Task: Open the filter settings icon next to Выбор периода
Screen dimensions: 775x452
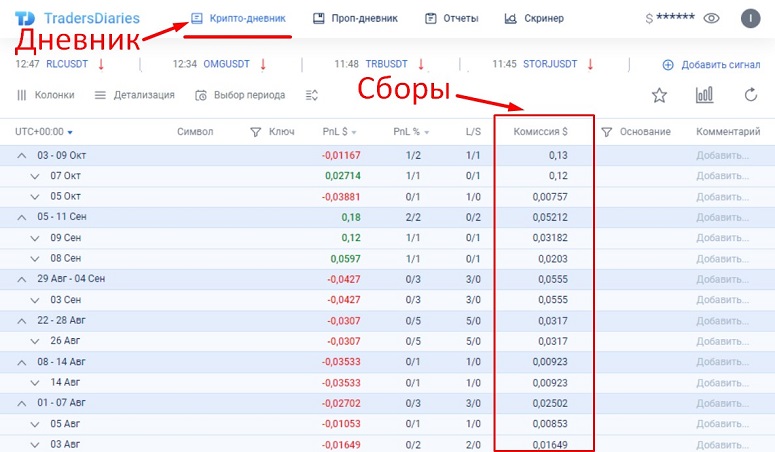Action: pos(312,95)
